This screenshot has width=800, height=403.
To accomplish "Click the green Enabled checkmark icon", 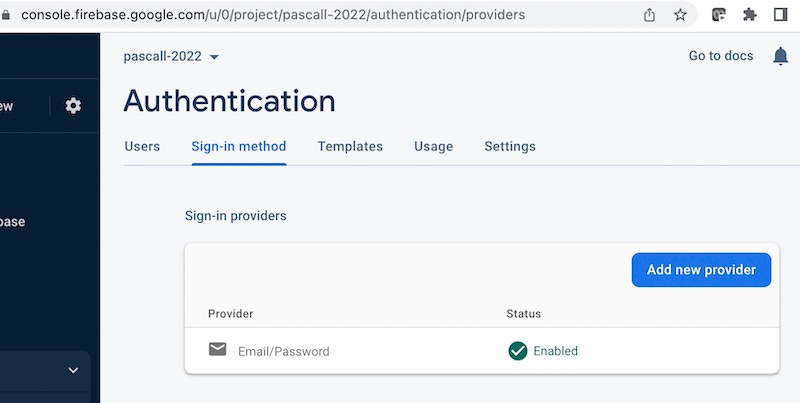I will point(517,351).
